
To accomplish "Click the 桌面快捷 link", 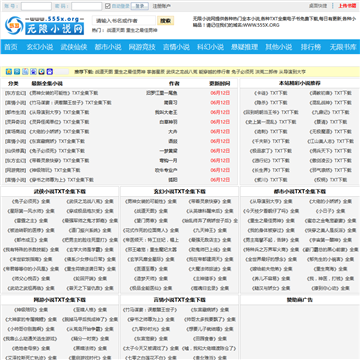I will [318, 6].
